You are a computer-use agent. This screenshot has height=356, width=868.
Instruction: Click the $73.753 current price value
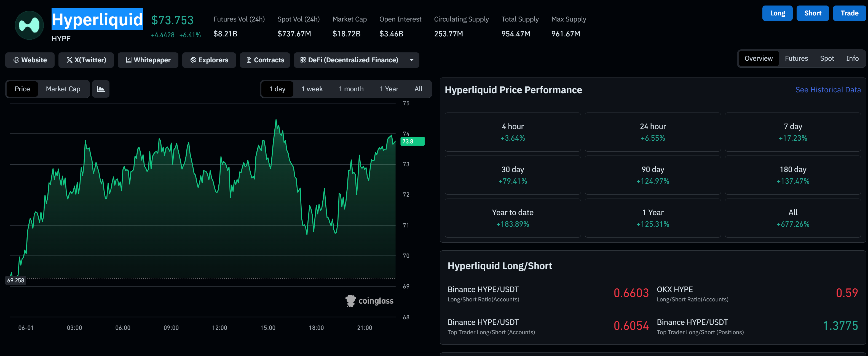coord(172,20)
